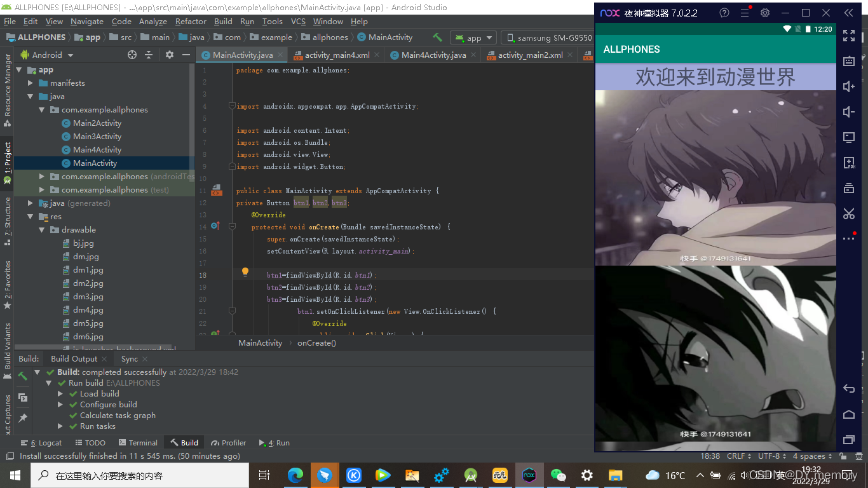Click the scroll from source target icon
The image size is (868, 488).
pos(132,55)
